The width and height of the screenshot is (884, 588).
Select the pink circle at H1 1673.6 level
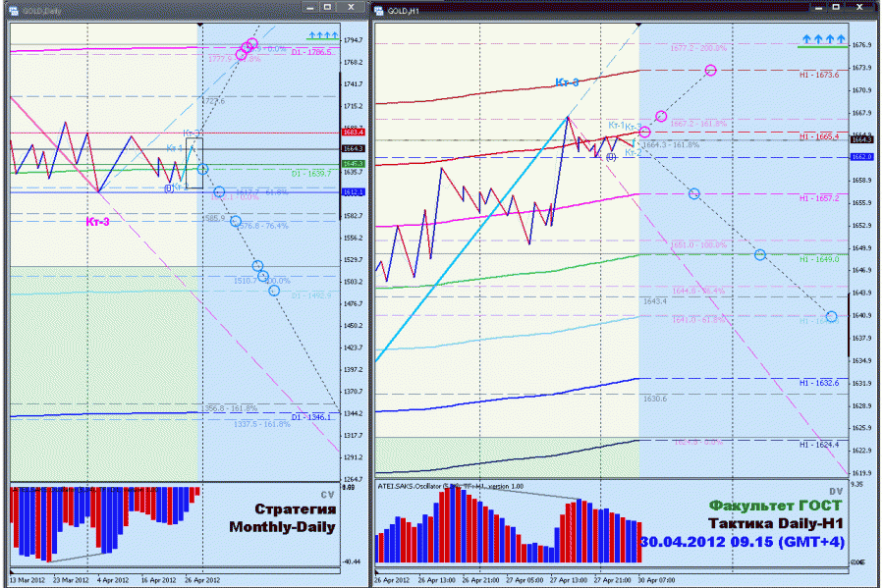pos(711,71)
